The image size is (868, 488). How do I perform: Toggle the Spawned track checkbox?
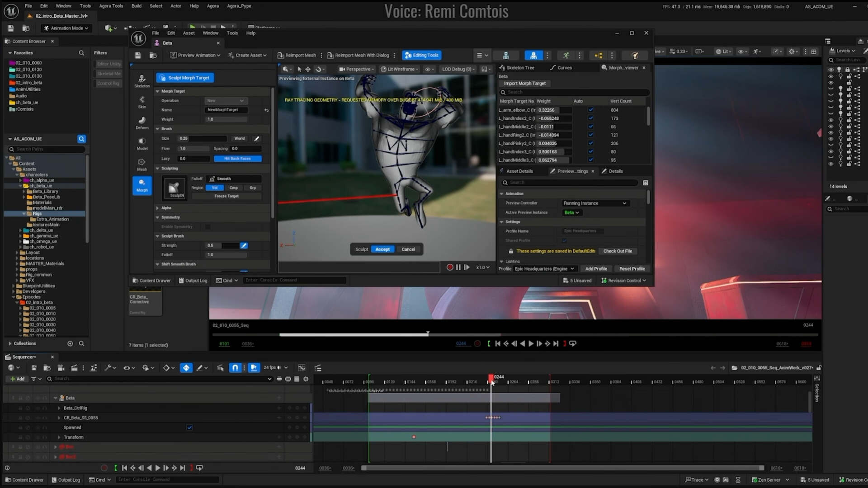(x=189, y=427)
